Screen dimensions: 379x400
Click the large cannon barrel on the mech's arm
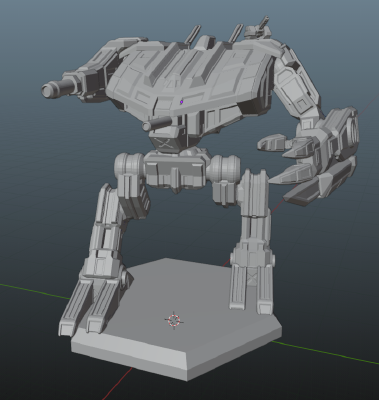click(x=59, y=88)
